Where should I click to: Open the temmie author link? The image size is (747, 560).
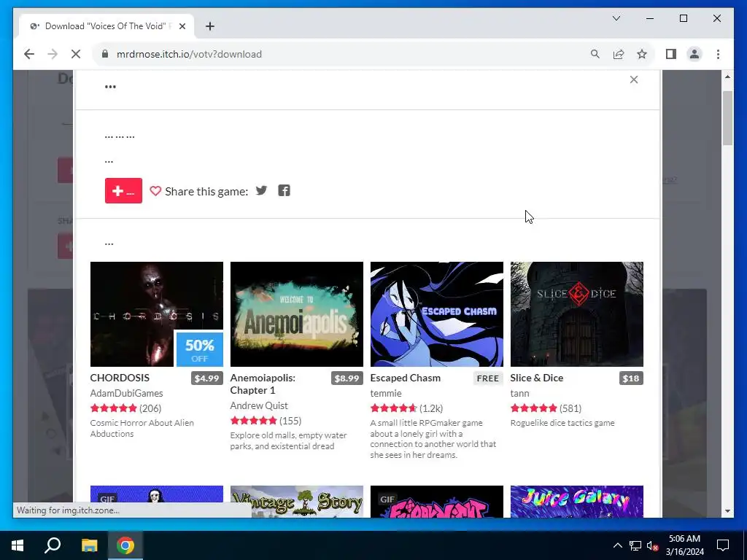pos(386,393)
